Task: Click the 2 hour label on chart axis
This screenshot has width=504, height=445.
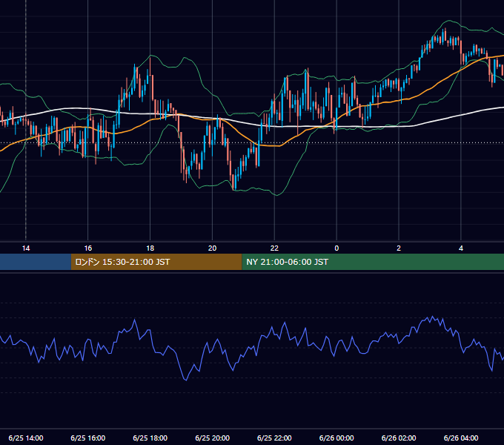Action: [399, 248]
